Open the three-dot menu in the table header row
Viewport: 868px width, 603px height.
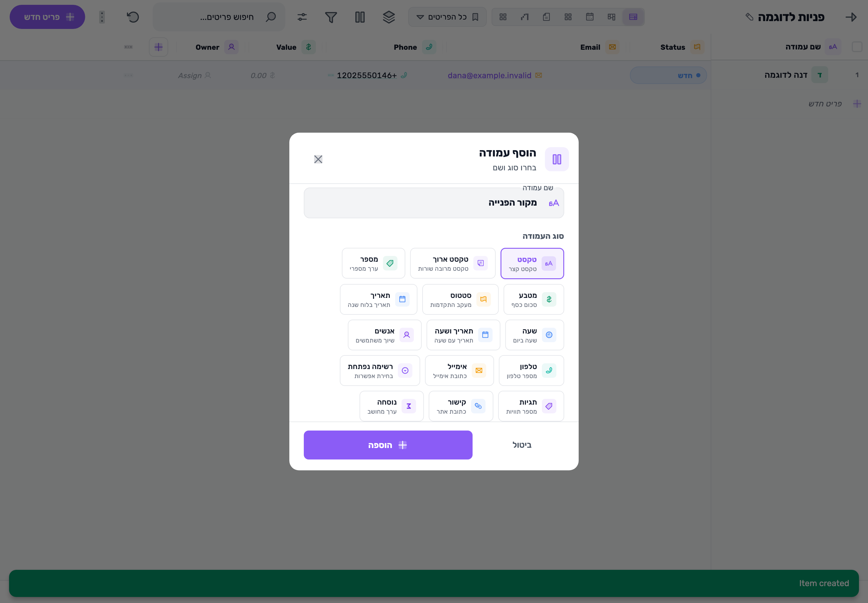(x=128, y=47)
